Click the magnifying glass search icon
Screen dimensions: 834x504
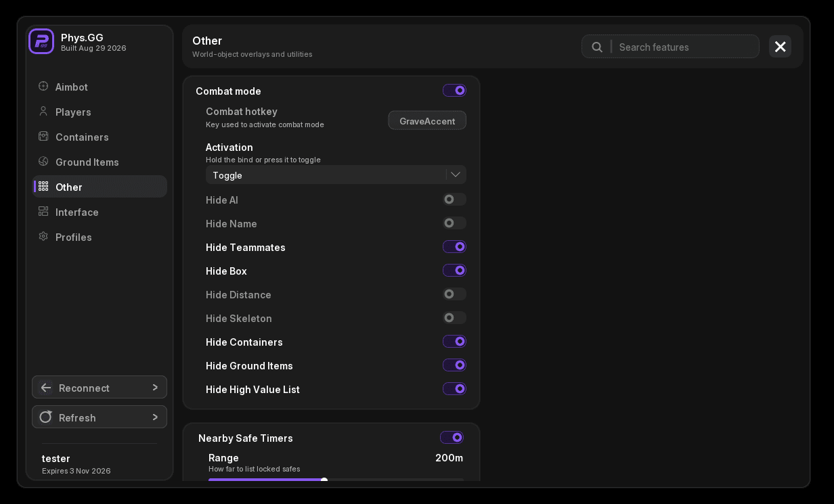[x=597, y=47]
